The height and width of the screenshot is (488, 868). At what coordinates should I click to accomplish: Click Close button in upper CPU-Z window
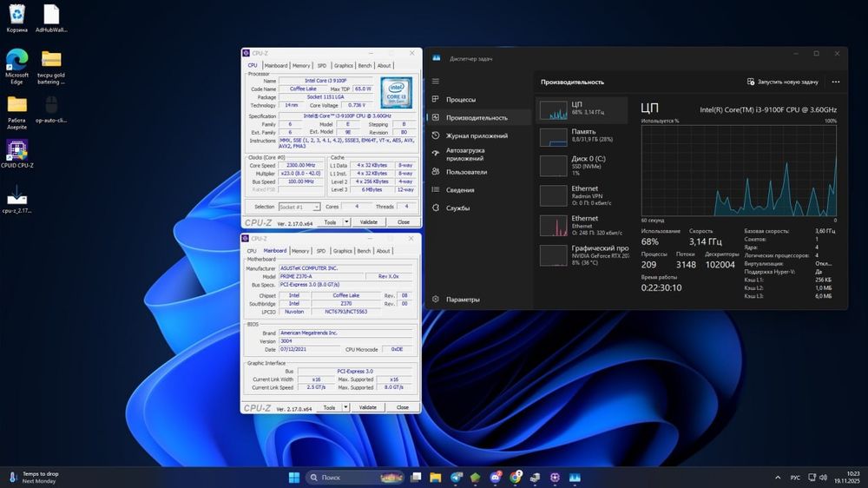pos(403,222)
